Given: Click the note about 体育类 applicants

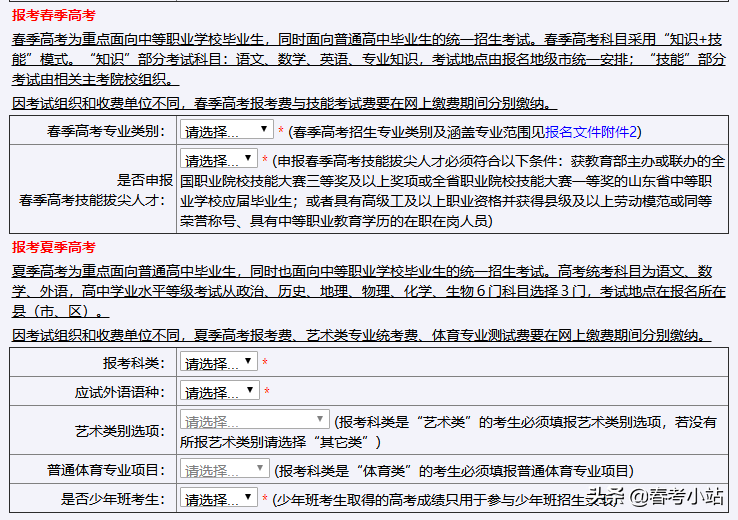Looking at the screenshot, I should [454, 471].
